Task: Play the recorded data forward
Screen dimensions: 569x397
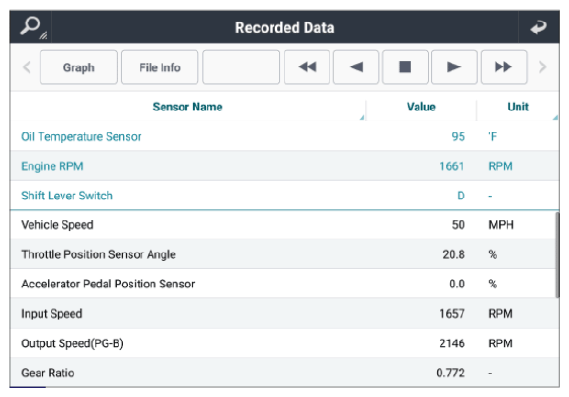Action: [454, 67]
